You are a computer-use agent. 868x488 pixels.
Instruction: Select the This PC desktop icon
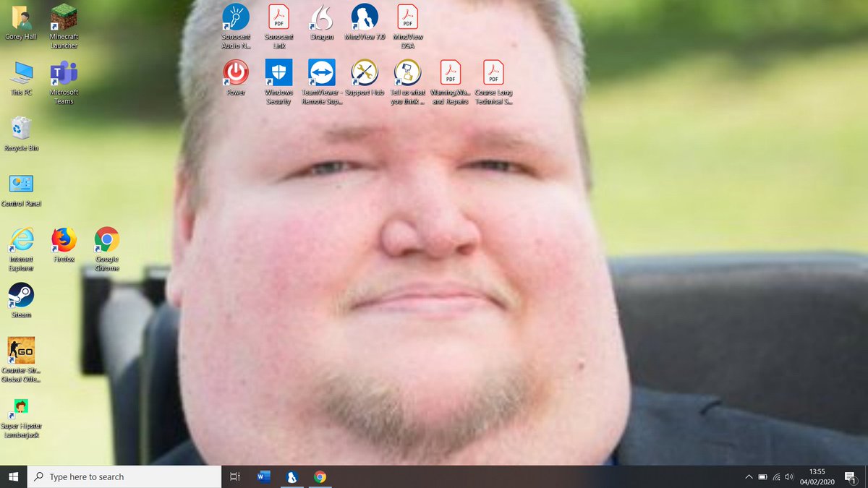click(21, 78)
